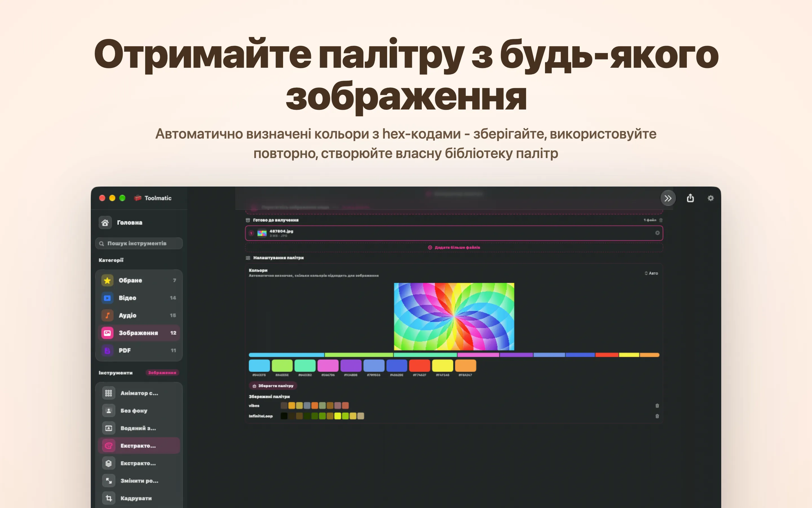Click the share icon in the toolbar
Viewport: 812px width, 508px height.
pyautogui.click(x=690, y=198)
